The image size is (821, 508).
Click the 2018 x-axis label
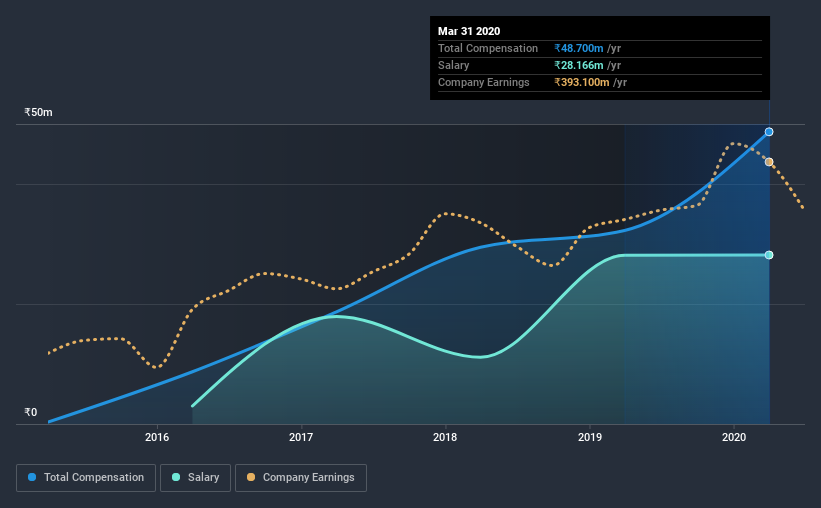tap(445, 437)
